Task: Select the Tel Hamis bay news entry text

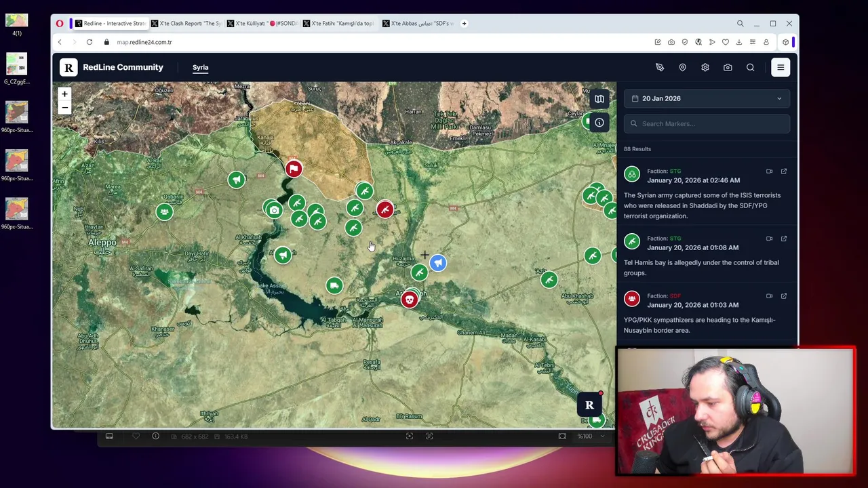Action: click(701, 268)
